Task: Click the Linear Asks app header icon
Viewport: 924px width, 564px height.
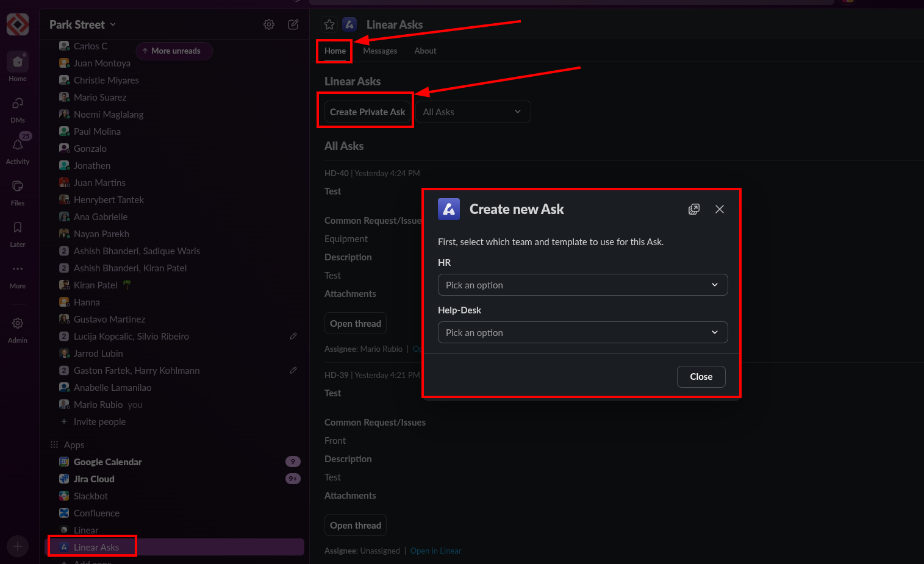Action: pos(349,24)
